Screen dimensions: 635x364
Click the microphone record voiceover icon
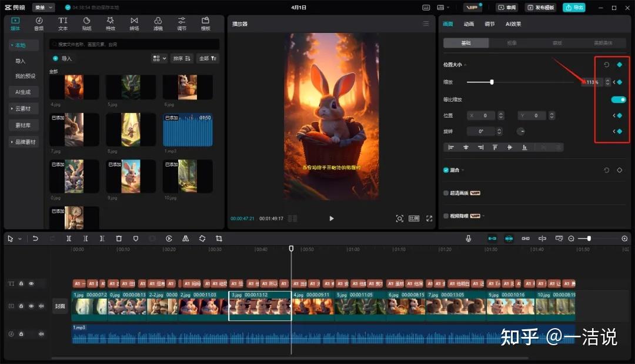[x=469, y=239]
